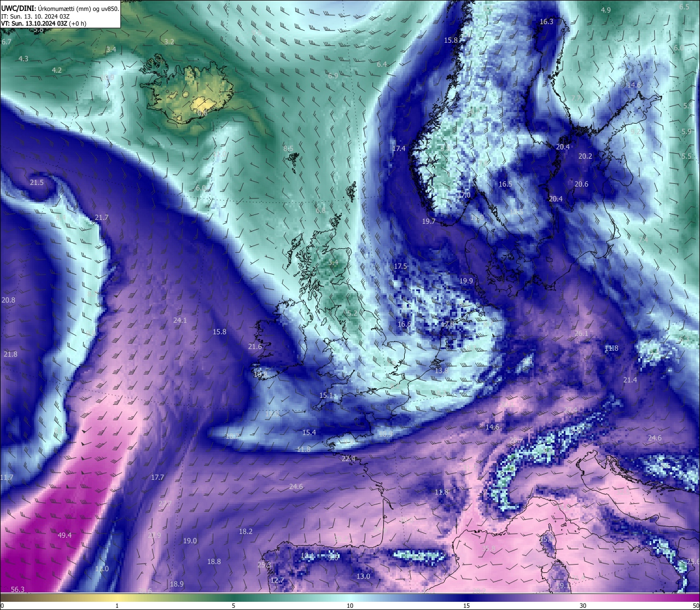Click the 27.7 value label

(165, 504)
